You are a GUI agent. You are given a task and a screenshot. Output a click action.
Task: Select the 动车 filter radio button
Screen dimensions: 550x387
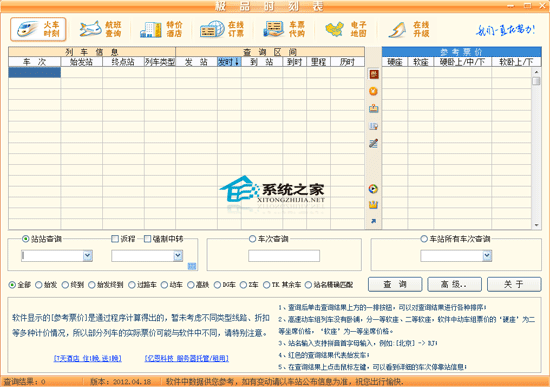coord(164,285)
